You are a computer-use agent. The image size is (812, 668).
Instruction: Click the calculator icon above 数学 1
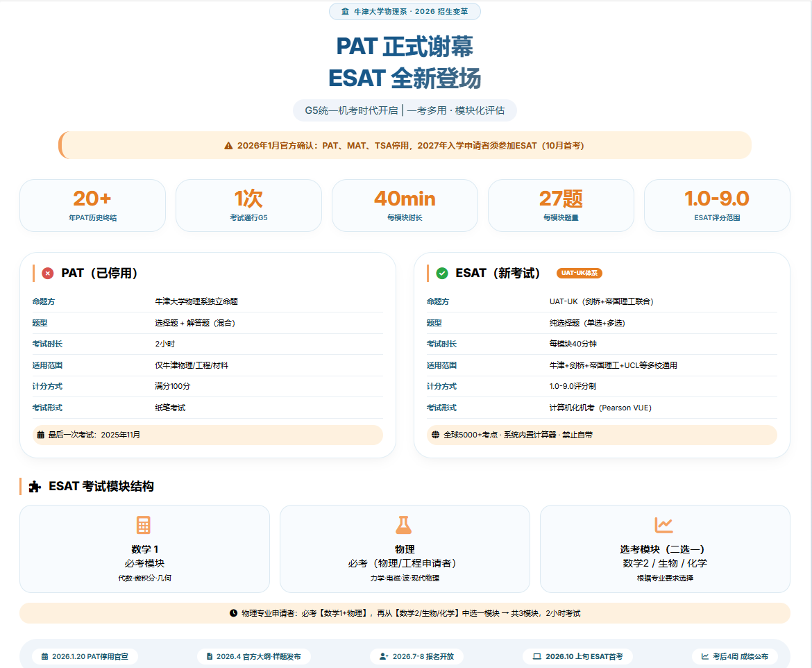[x=144, y=525]
